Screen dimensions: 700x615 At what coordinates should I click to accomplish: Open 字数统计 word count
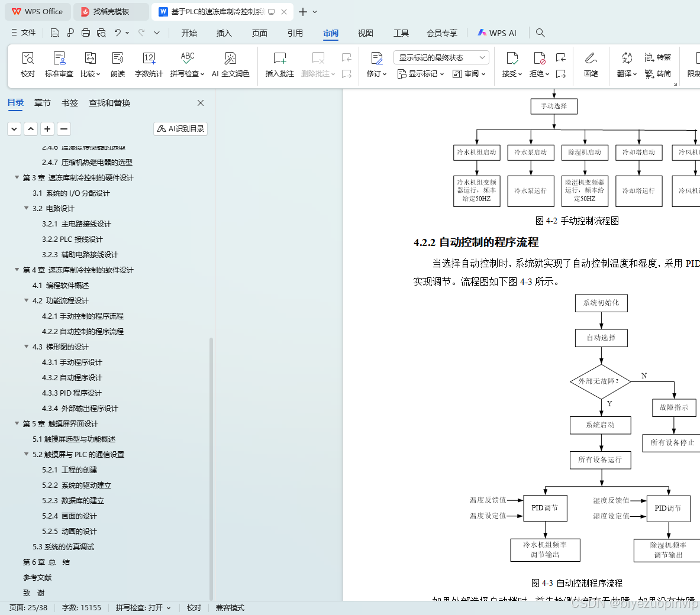[x=149, y=64]
